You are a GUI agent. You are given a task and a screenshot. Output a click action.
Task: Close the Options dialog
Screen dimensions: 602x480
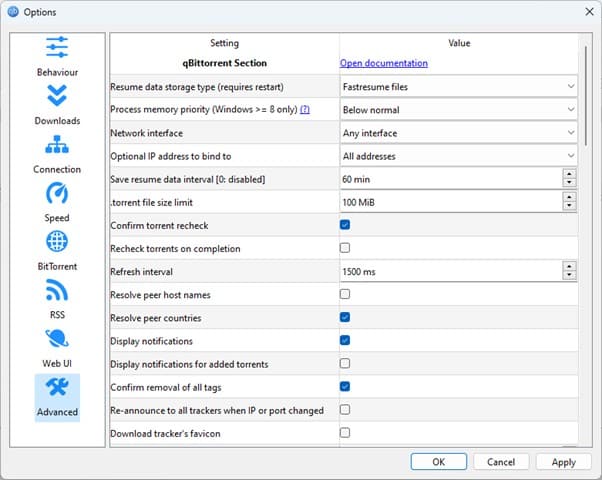590,12
